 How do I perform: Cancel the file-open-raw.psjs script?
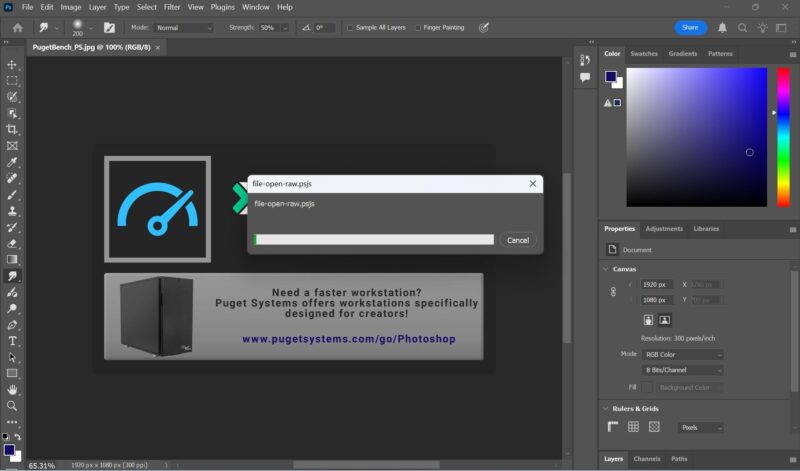pyautogui.click(x=518, y=240)
